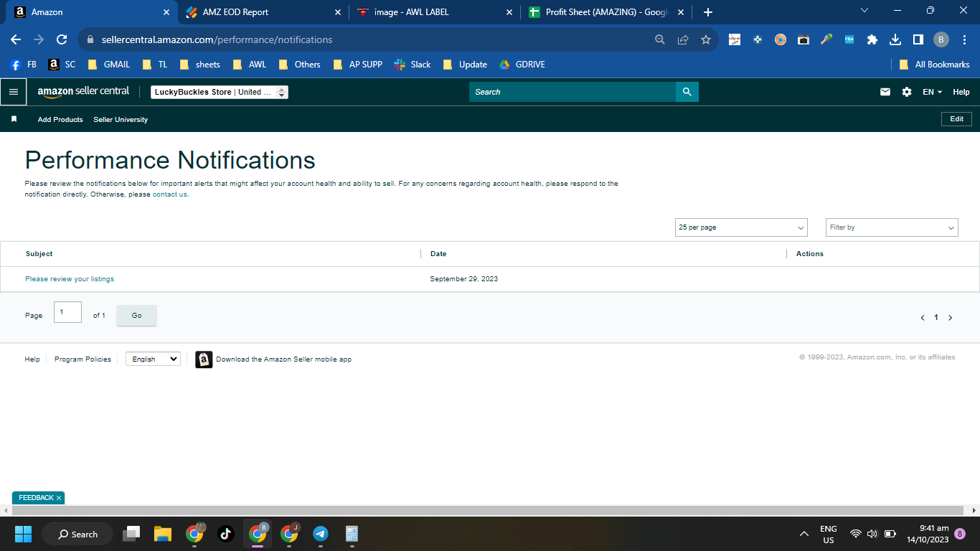The width and height of the screenshot is (980, 551).
Task: Open the 25 per page dropdown
Action: (741, 227)
